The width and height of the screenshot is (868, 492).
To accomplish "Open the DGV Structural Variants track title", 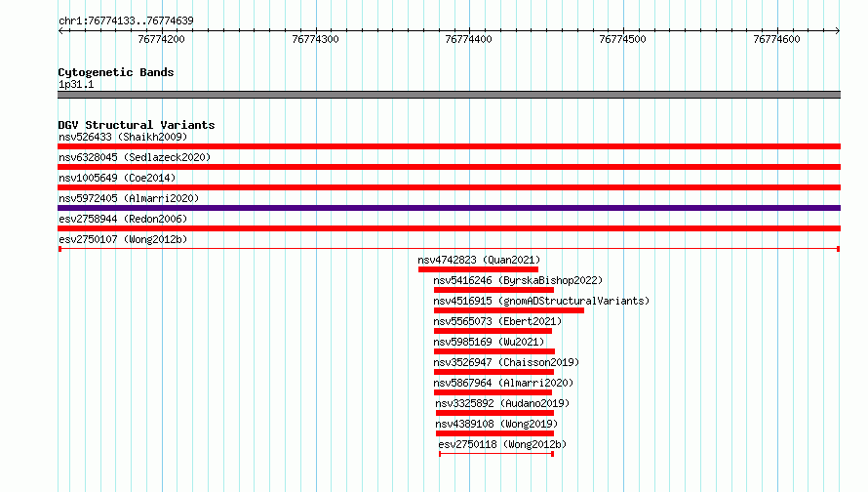I will coord(137,125).
